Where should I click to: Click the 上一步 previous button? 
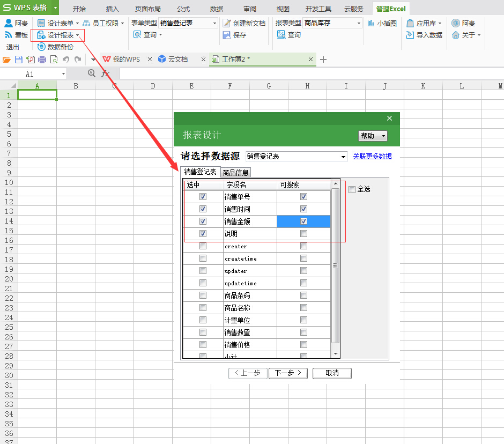[x=248, y=373]
